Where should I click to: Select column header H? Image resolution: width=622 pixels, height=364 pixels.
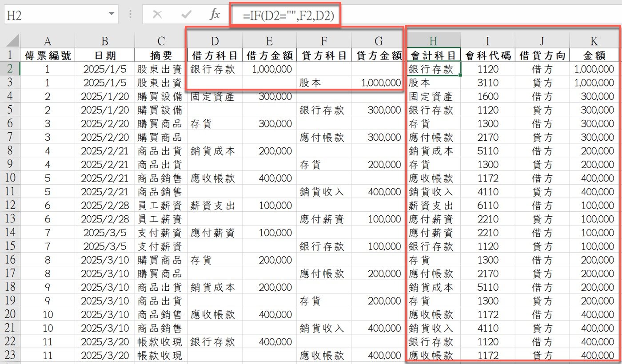coord(433,40)
